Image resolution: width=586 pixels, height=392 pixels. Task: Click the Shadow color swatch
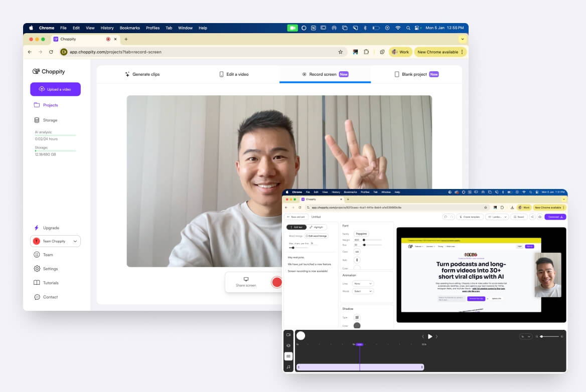click(357, 325)
